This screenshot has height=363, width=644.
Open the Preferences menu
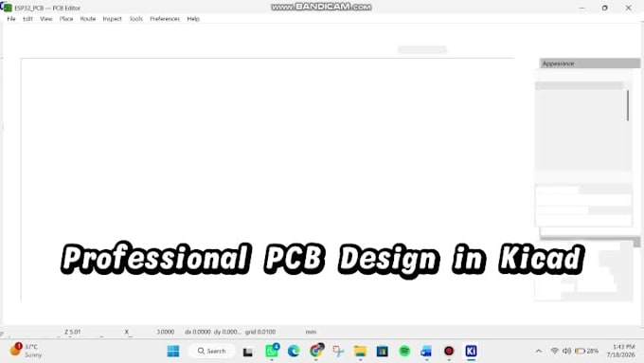tap(165, 19)
